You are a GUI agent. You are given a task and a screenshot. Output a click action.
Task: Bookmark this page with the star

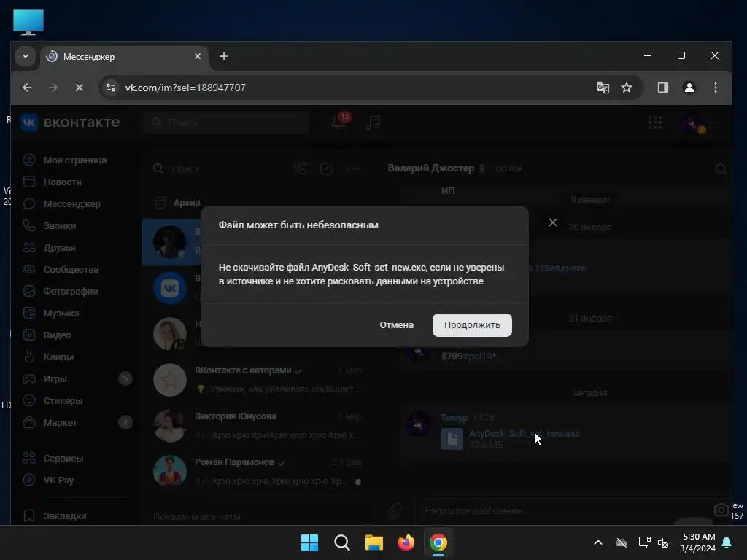(x=627, y=87)
